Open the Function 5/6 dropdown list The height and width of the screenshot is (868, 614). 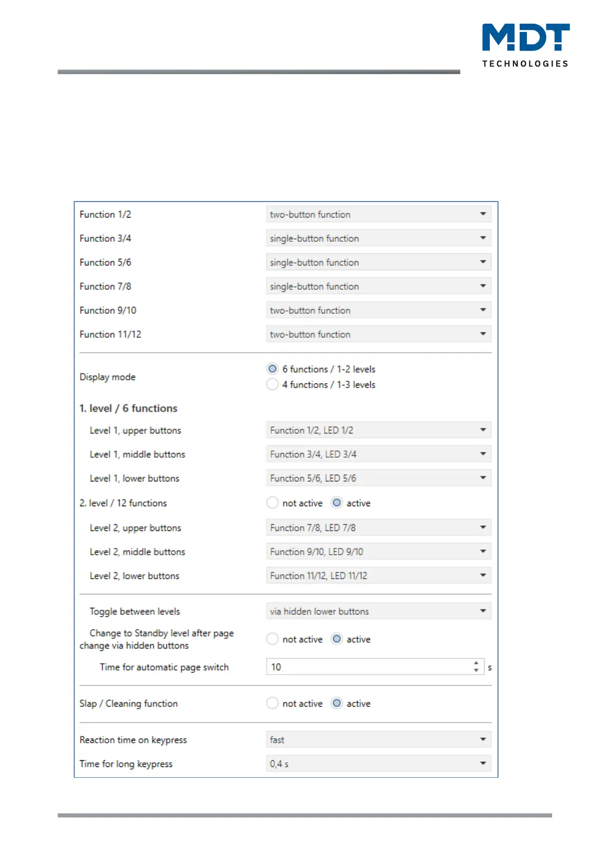378,262
